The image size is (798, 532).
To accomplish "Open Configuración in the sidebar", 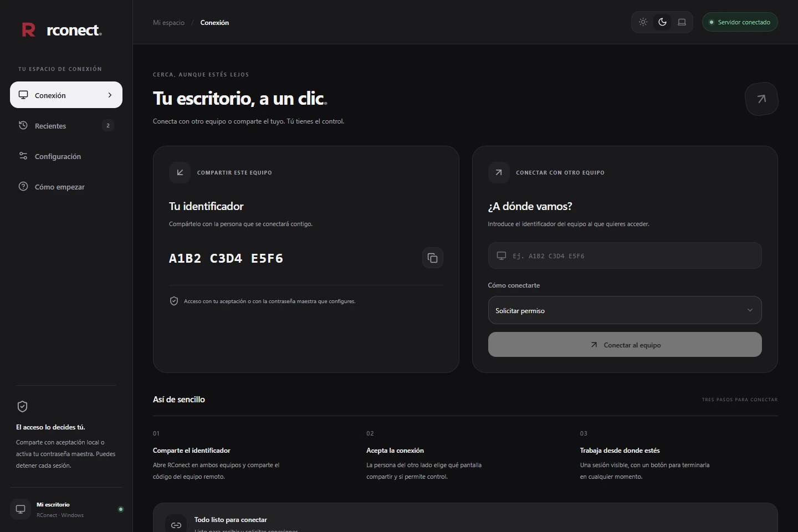I will [66, 156].
